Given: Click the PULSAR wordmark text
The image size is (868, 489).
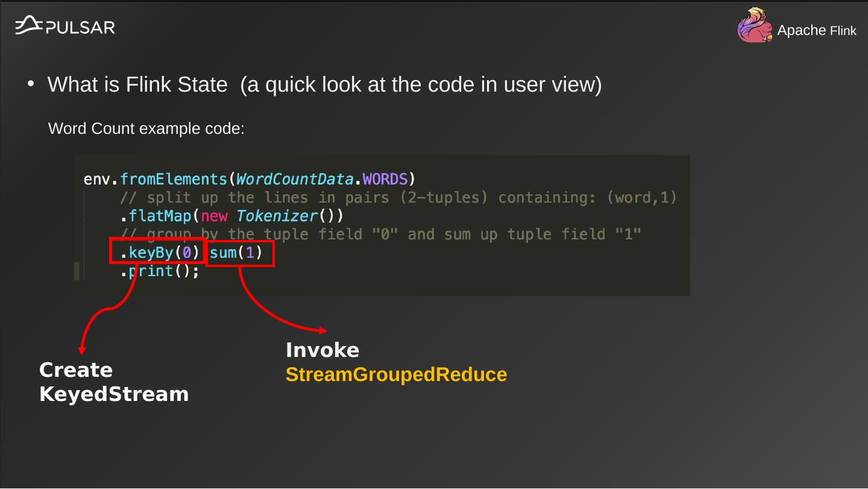Looking at the screenshot, I should (80, 27).
